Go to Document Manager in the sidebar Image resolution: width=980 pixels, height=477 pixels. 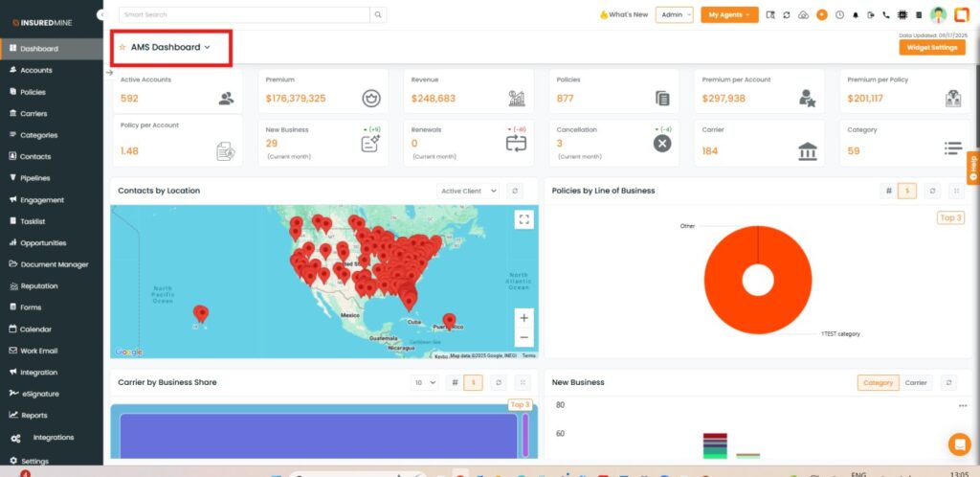[54, 264]
